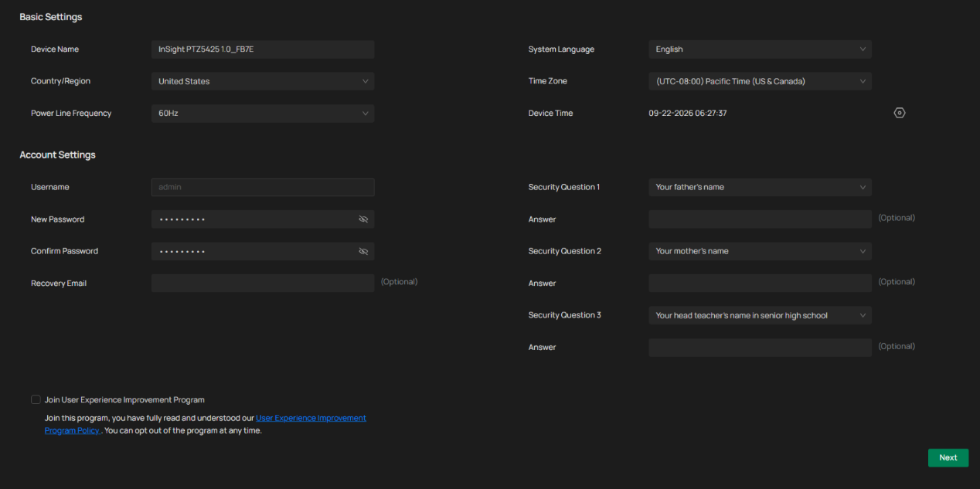
Task: Click the Account Settings heading
Action: (x=58, y=155)
